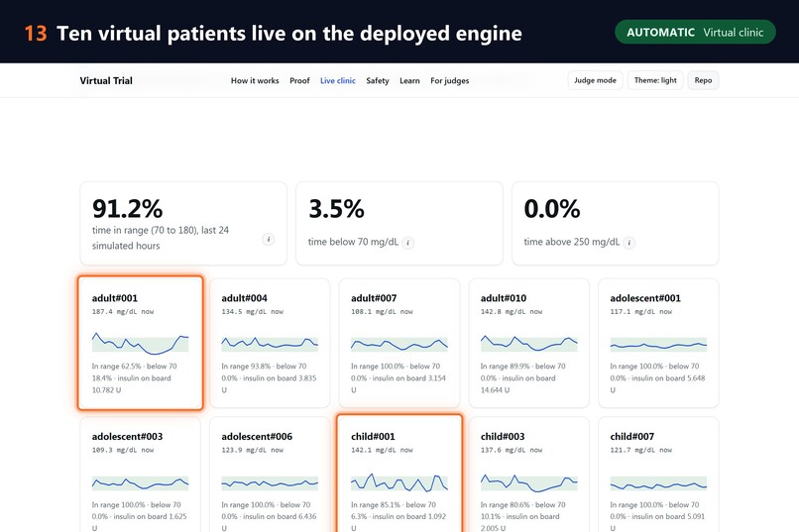Viewport: 799px width, 532px height.
Task: Click the 109.3 mg/dL now reading
Action: coord(123,450)
